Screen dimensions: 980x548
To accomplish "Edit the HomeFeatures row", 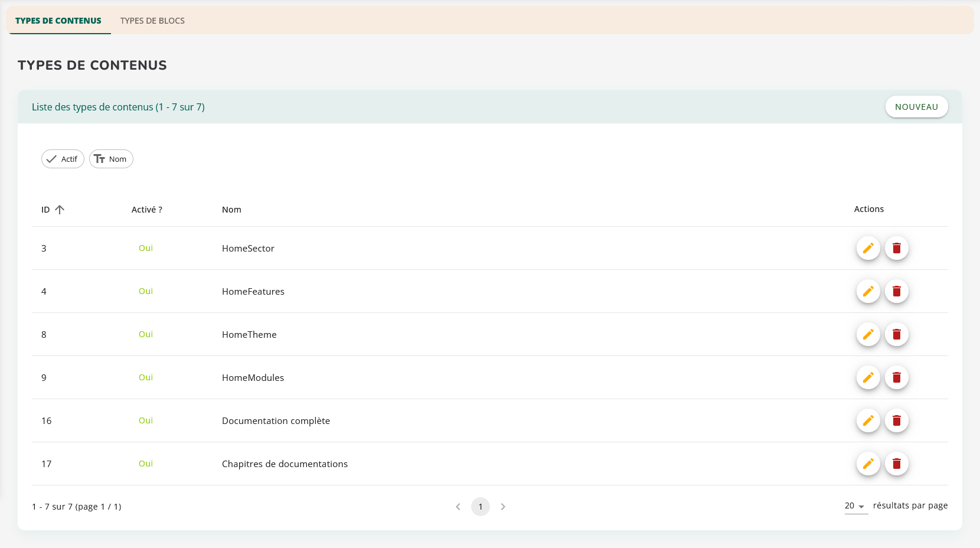I will [868, 291].
